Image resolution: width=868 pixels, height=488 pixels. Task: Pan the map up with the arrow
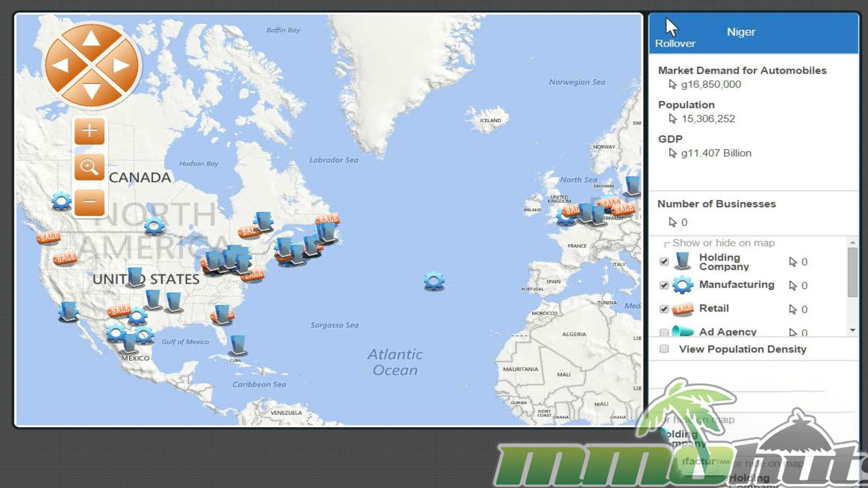[91, 39]
